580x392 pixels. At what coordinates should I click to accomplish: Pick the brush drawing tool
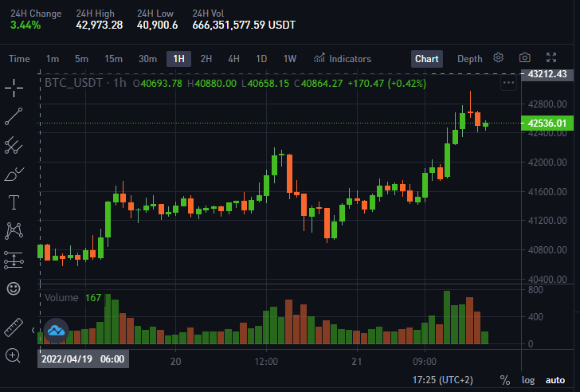point(14,174)
